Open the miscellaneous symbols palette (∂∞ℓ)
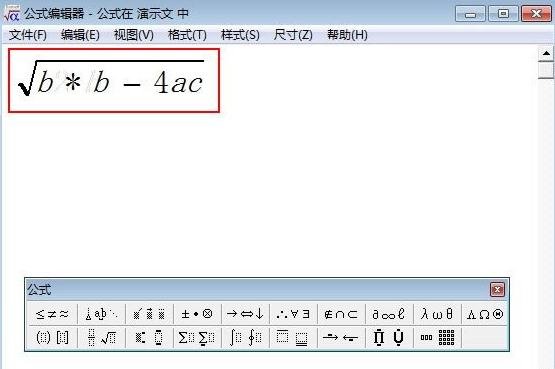Image resolution: width=555 pixels, height=369 pixels. (x=389, y=314)
